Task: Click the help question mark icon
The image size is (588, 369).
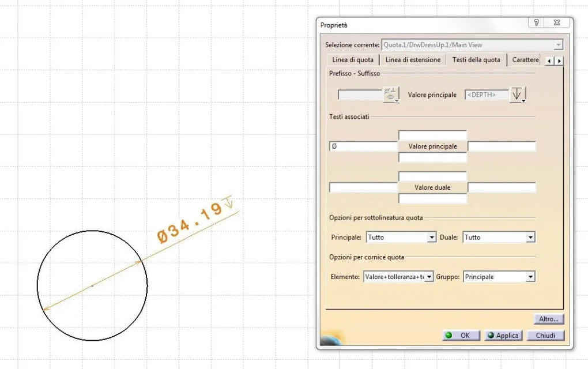Action: click(x=536, y=23)
